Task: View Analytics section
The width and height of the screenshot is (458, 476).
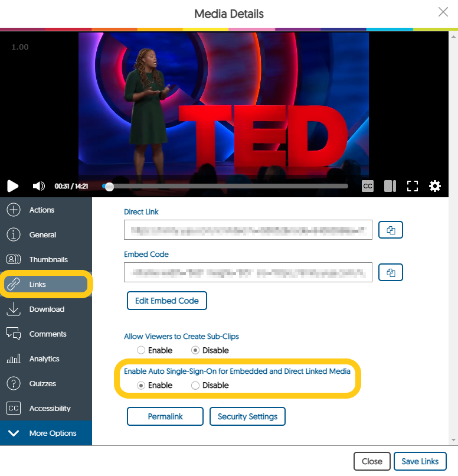Action: tap(46, 359)
